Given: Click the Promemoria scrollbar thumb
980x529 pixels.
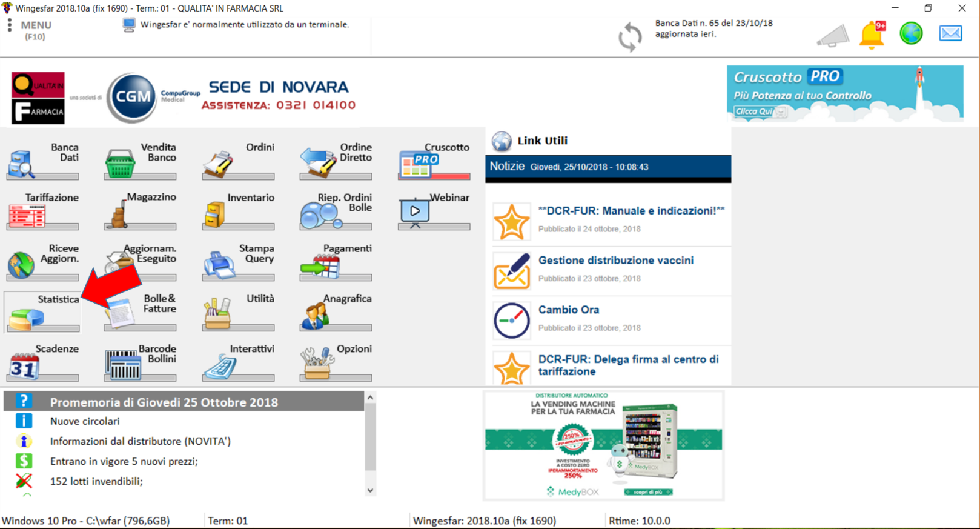Looking at the screenshot, I should point(370,436).
